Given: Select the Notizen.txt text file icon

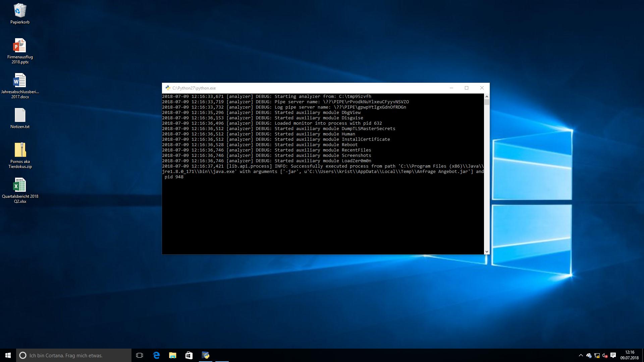Looking at the screenshot, I should pyautogui.click(x=20, y=118).
